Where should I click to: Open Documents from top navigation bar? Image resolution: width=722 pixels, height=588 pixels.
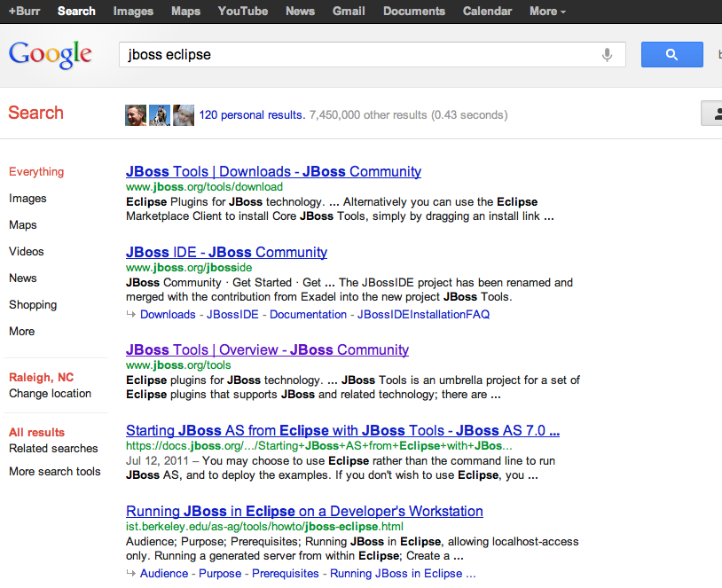coord(414,11)
